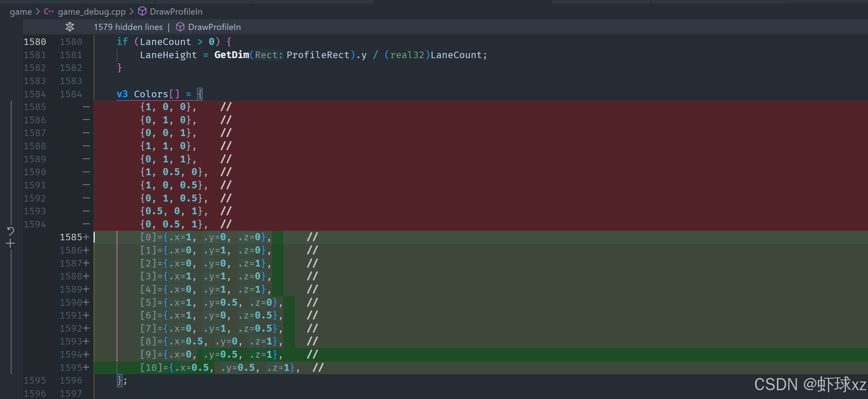Click minus marker on deleted line 1585
The height and width of the screenshot is (399, 868).
(x=86, y=107)
